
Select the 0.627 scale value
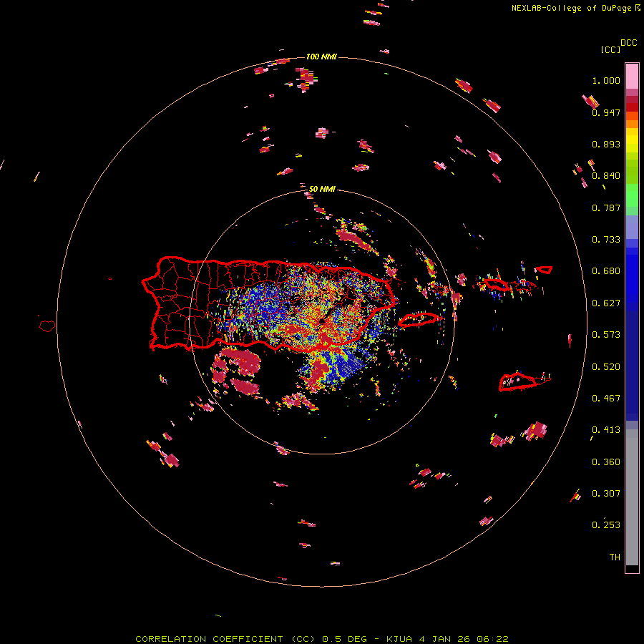[606, 303]
